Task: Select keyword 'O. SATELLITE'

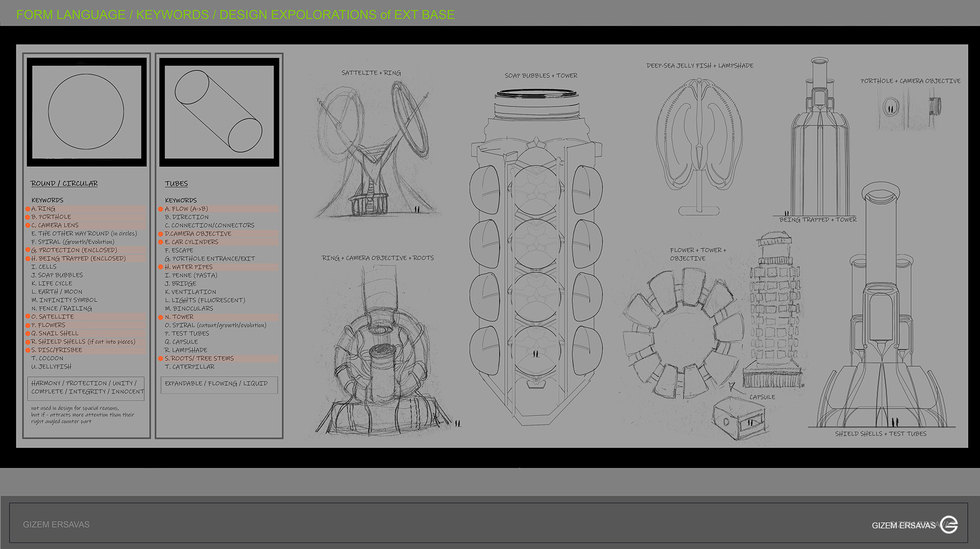Action: [52, 317]
